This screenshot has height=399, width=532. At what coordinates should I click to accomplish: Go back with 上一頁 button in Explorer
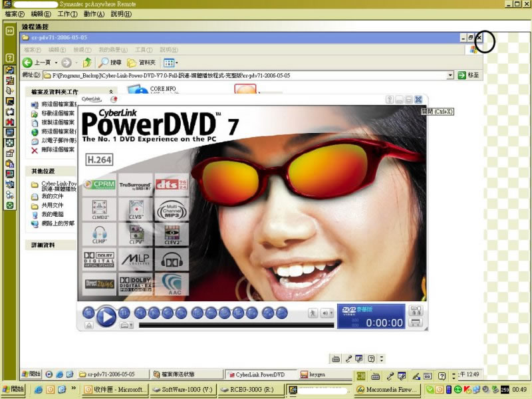pos(37,63)
